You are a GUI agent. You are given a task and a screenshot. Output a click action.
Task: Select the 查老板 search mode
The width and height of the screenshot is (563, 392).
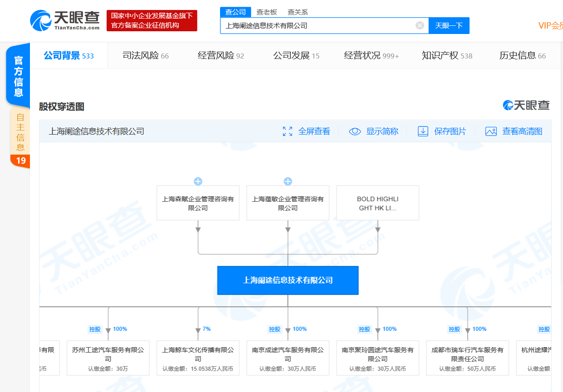(267, 12)
